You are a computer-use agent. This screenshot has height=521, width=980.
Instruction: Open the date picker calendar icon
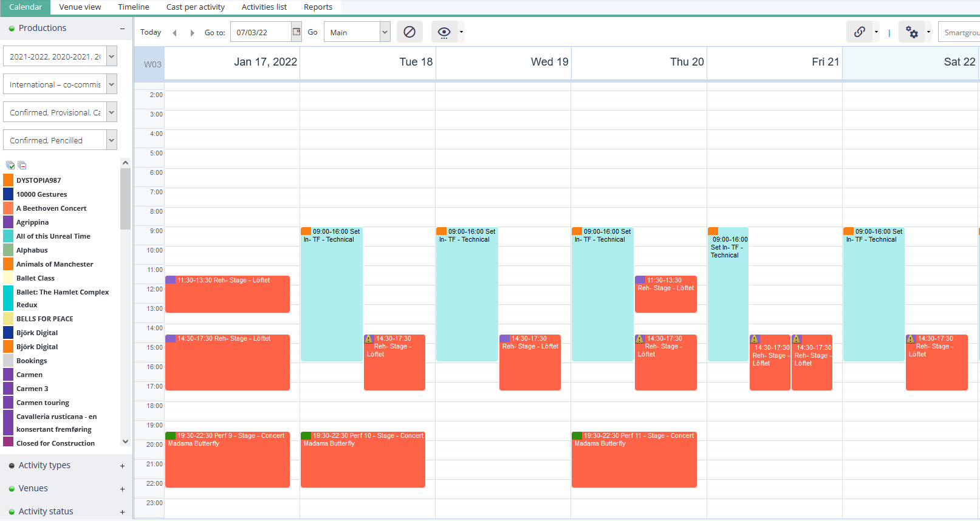(x=296, y=32)
